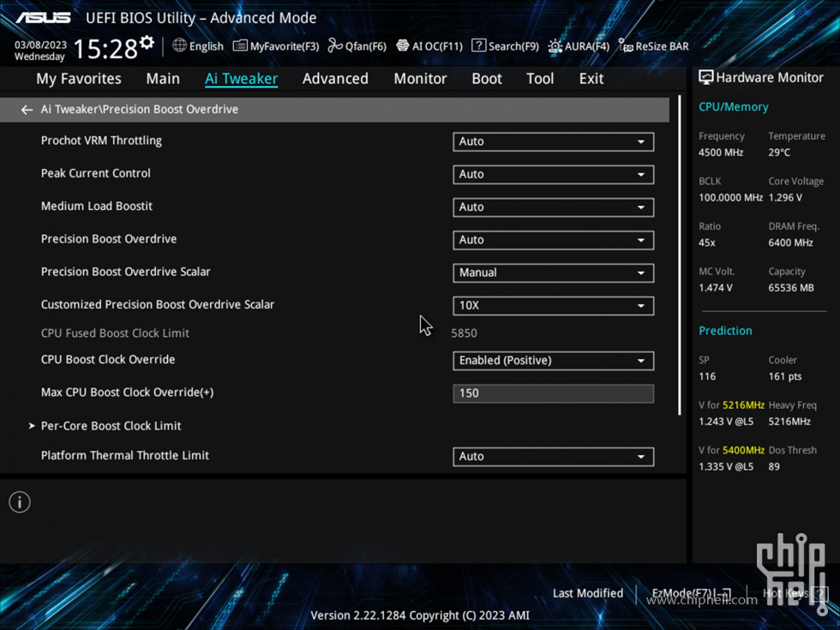Image resolution: width=840 pixels, height=630 pixels.
Task: Open the Advanced tab
Action: tap(335, 79)
